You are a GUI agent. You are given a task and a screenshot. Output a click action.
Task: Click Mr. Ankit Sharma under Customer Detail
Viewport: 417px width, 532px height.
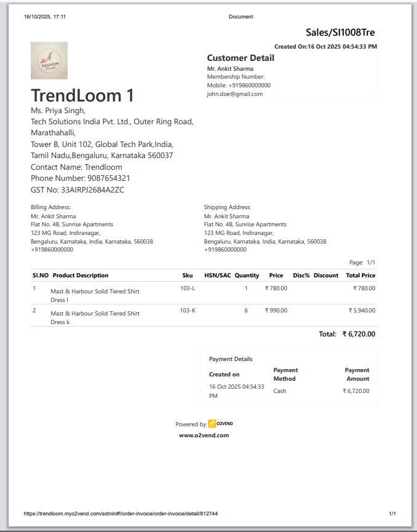click(230, 68)
